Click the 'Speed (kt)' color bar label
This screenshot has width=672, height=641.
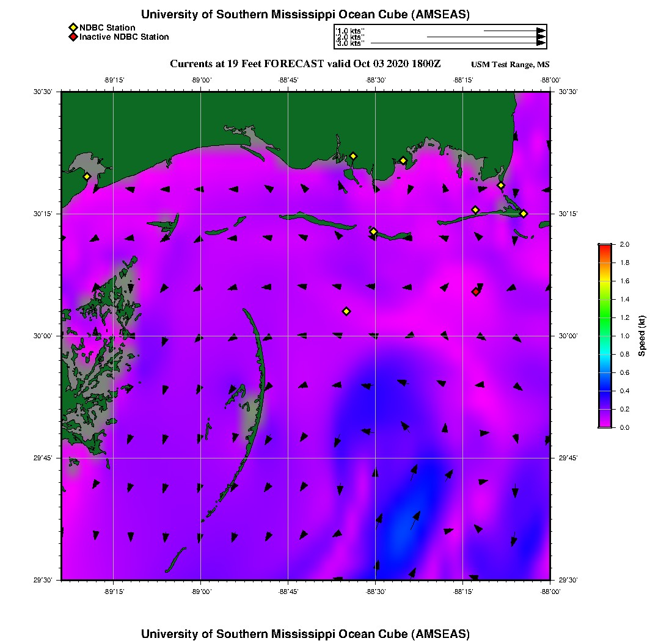[x=641, y=336]
